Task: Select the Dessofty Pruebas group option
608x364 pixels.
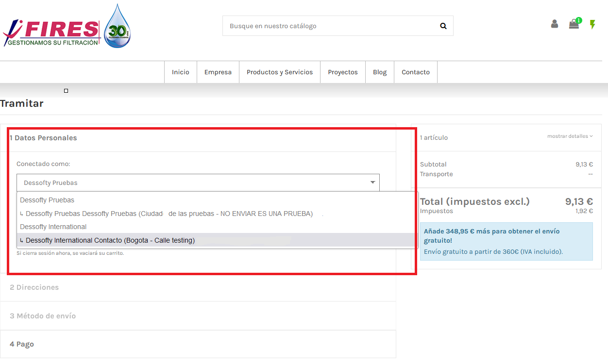Action: tap(217, 200)
